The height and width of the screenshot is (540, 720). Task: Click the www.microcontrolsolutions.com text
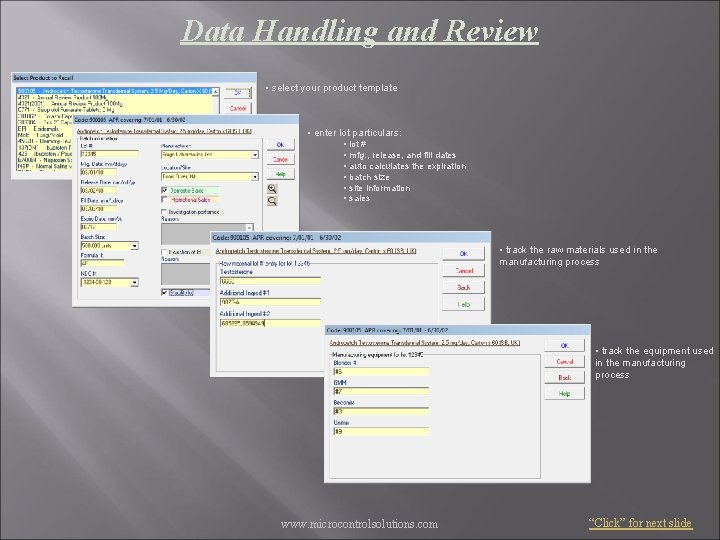tap(359, 524)
